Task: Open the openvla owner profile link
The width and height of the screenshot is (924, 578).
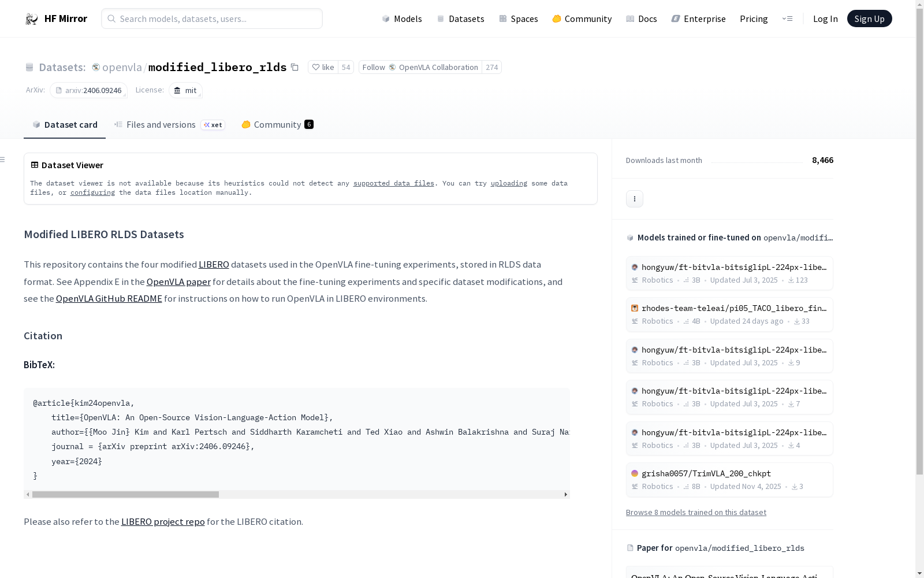Action: 122,67
